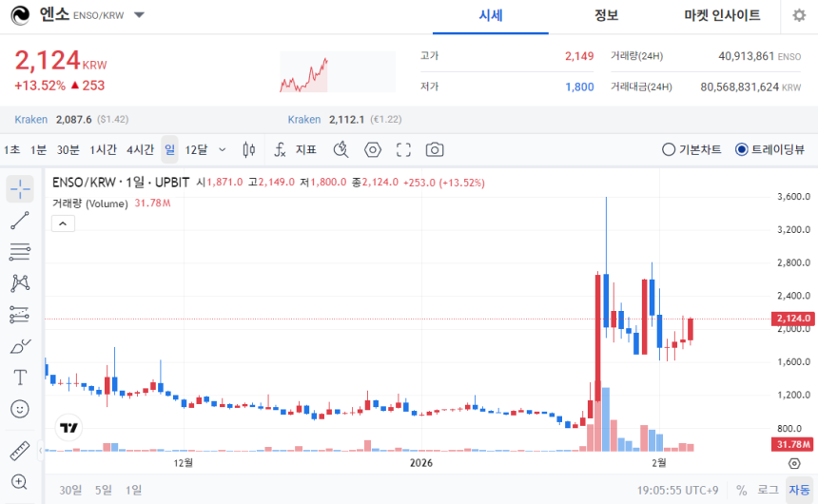Toggle fullscreen chart mode

[x=403, y=150]
